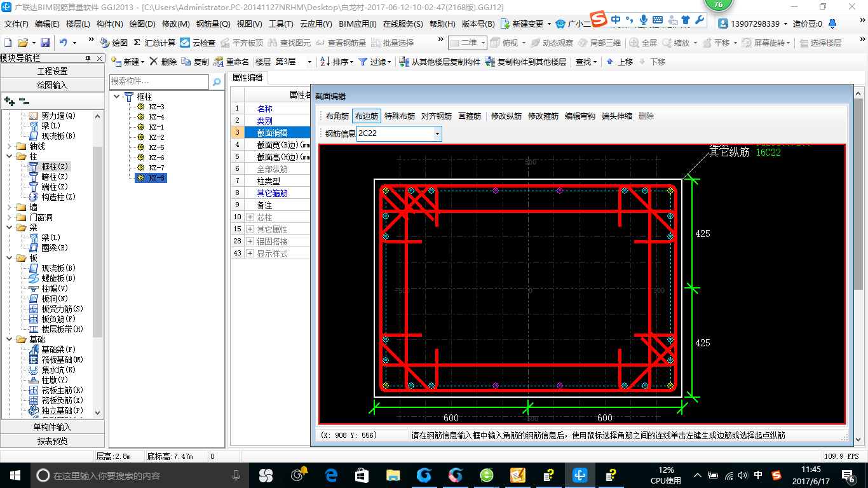Collapse the 框柱 root in component tree
This screenshot has width=868, height=488.
click(x=116, y=97)
